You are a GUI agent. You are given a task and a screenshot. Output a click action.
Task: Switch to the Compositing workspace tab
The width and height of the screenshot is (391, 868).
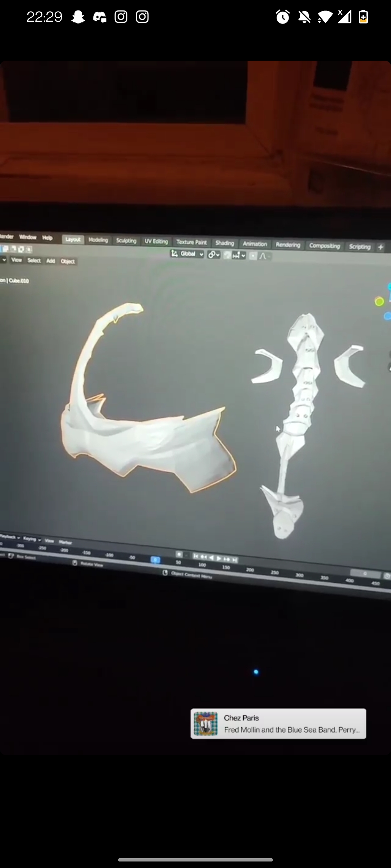(324, 246)
